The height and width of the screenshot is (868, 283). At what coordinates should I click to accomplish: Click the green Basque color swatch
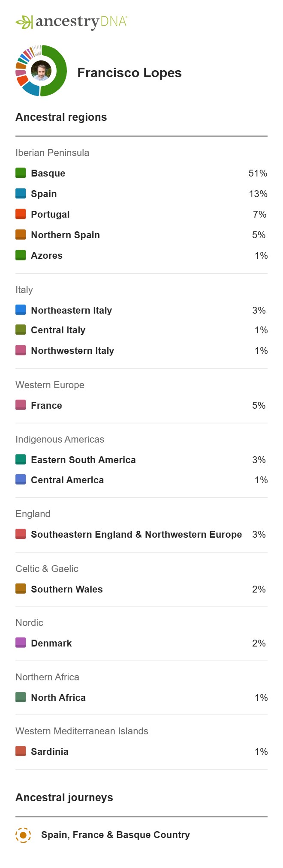click(21, 173)
